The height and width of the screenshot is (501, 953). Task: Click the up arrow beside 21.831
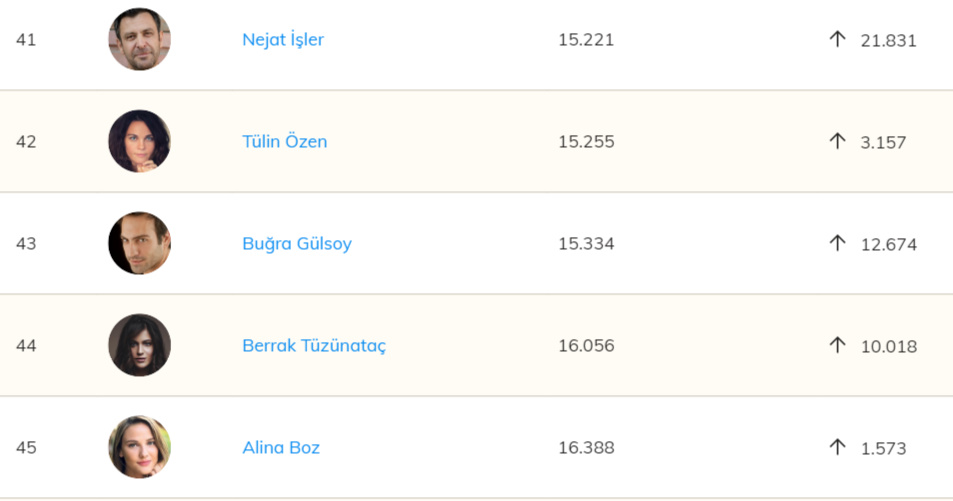coord(837,39)
